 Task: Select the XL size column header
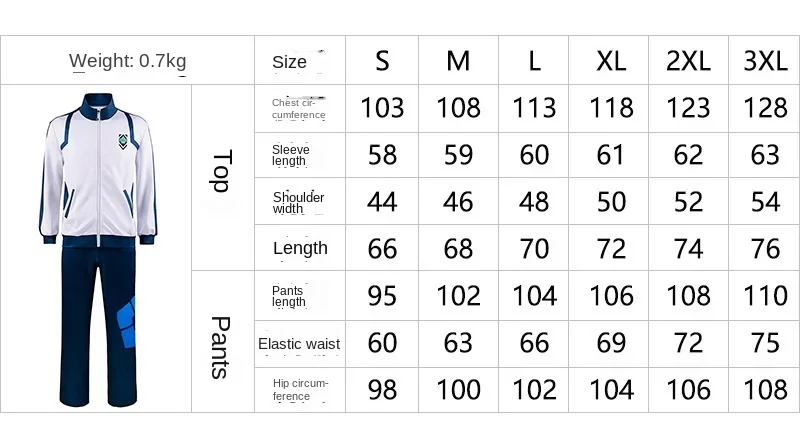click(x=611, y=61)
